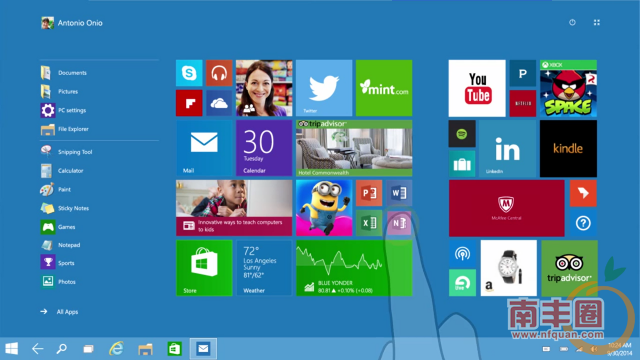Open the Antonio Onio account menu
The image size is (640, 360).
72,23
